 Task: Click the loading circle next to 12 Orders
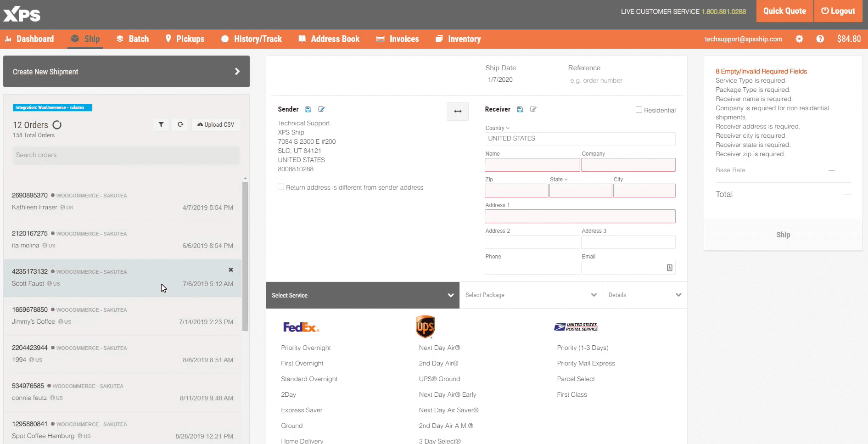point(57,125)
